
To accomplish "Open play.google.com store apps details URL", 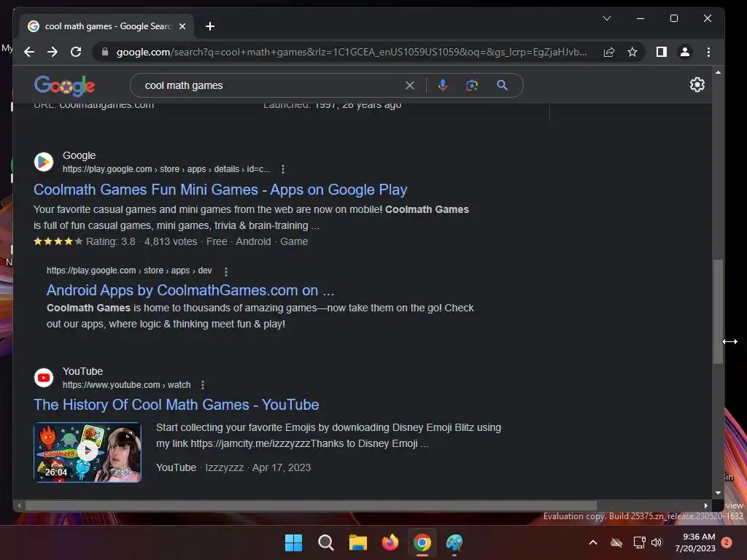I will click(x=166, y=169).
